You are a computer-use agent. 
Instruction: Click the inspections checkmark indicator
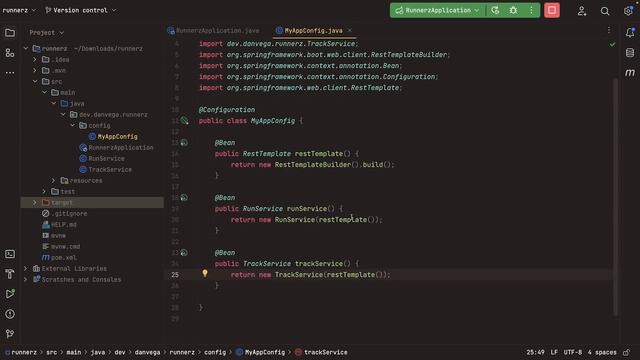(612, 44)
